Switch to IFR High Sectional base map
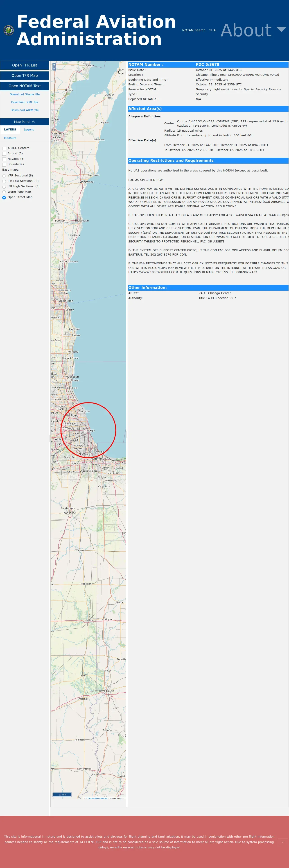This screenshot has height=868, width=289. click(4, 187)
